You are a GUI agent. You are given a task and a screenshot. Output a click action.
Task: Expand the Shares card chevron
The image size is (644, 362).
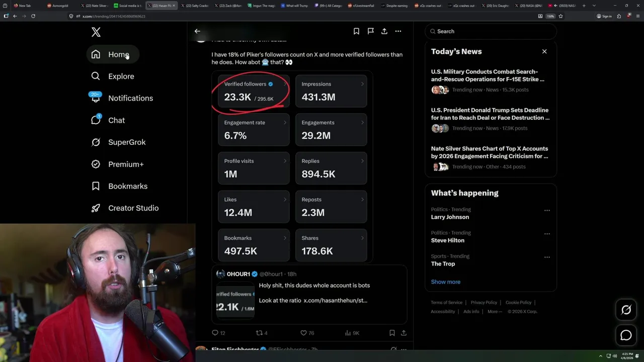point(362,238)
